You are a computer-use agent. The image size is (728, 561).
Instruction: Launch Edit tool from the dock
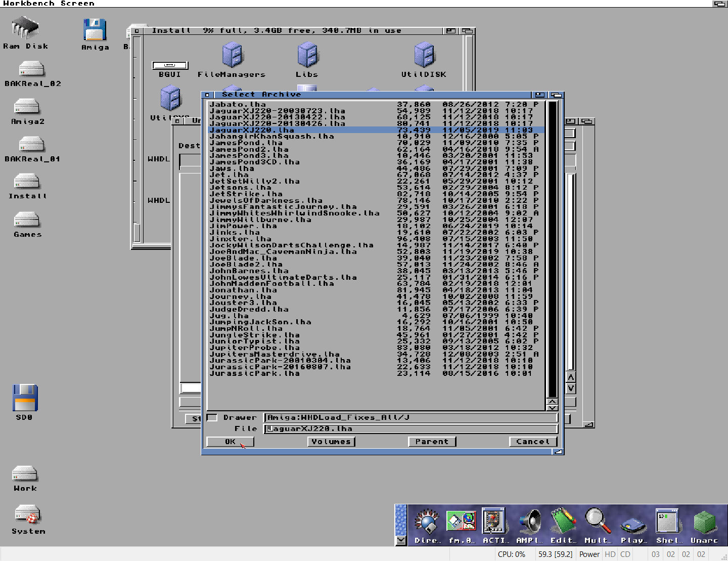pos(563,521)
